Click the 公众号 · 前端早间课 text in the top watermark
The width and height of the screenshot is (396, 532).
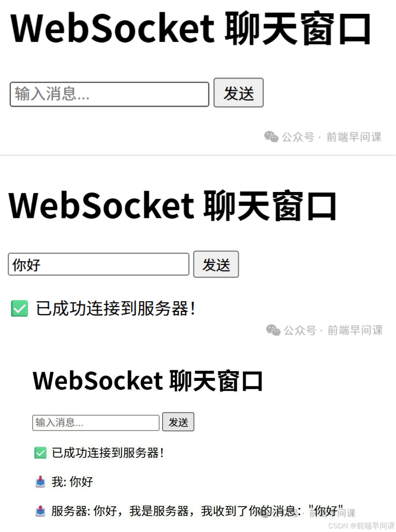tap(332, 137)
